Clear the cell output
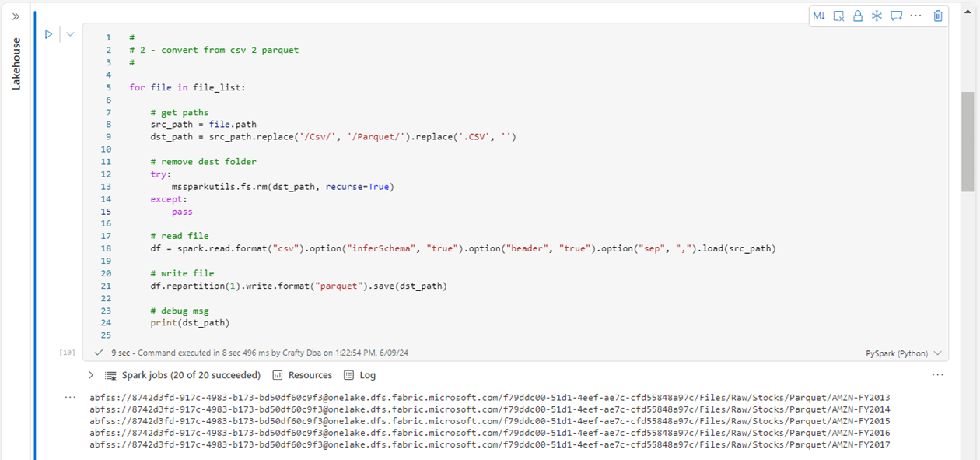Screen dimensions: 980x460 click(x=838, y=16)
